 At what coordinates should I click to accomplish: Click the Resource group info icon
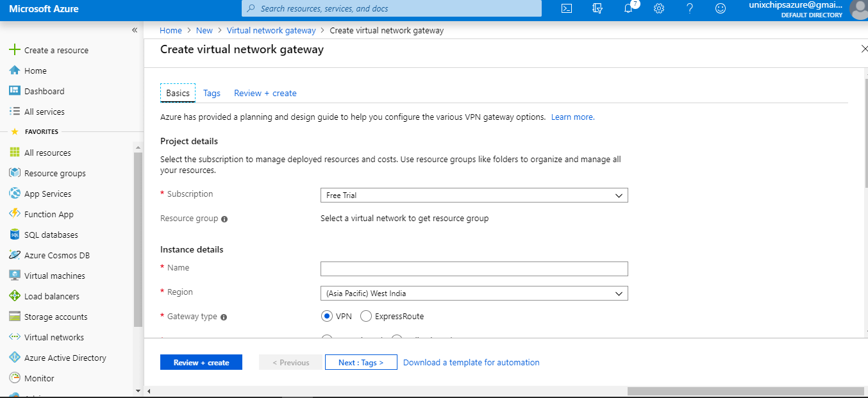coord(224,219)
